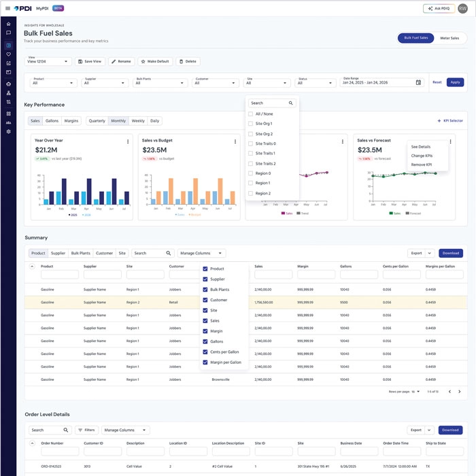This screenshot has width=476, height=476.
Task: Switch to the Meter Sales tab
Action: point(449,38)
